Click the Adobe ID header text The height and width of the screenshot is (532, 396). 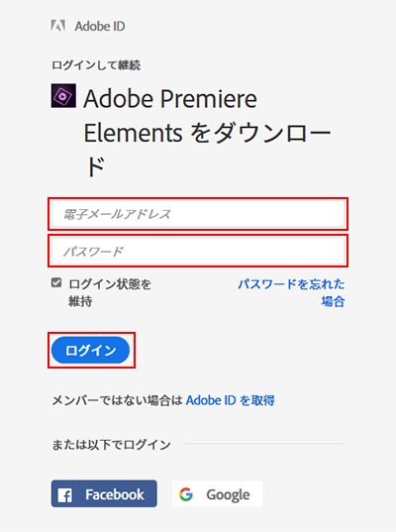click(100, 26)
